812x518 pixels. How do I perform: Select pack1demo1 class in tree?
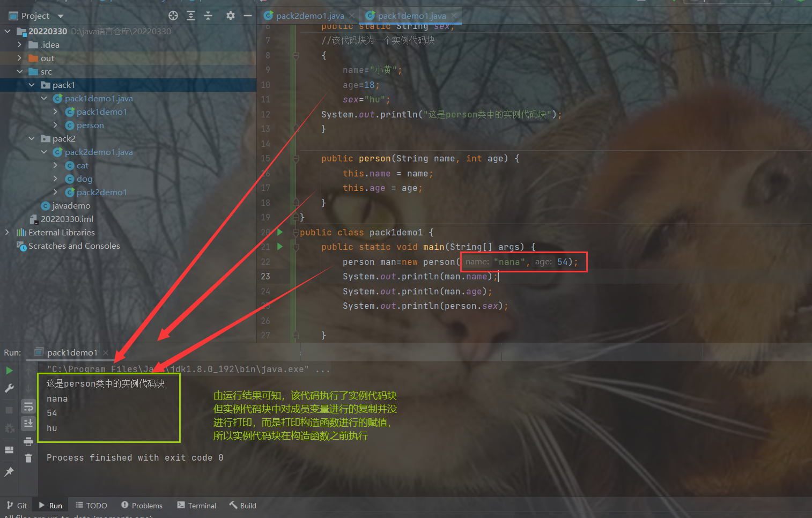[101, 112]
